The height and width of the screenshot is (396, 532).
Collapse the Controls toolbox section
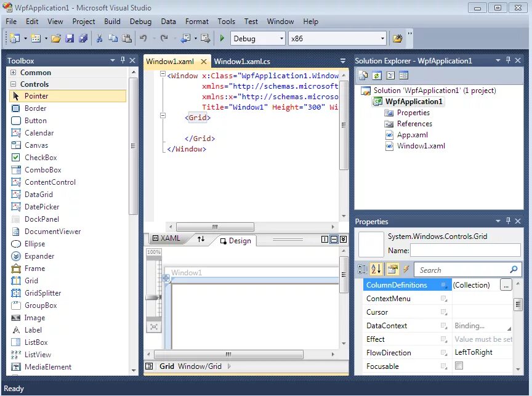pyautogui.click(x=13, y=84)
